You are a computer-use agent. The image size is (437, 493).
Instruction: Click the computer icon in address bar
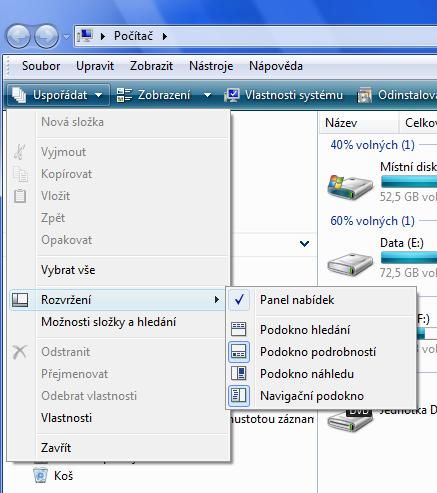tap(85, 36)
